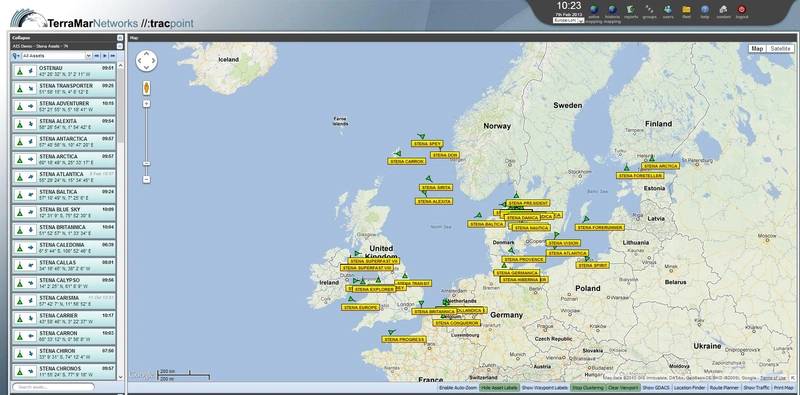Open the help icon in top toolbar

(x=705, y=10)
